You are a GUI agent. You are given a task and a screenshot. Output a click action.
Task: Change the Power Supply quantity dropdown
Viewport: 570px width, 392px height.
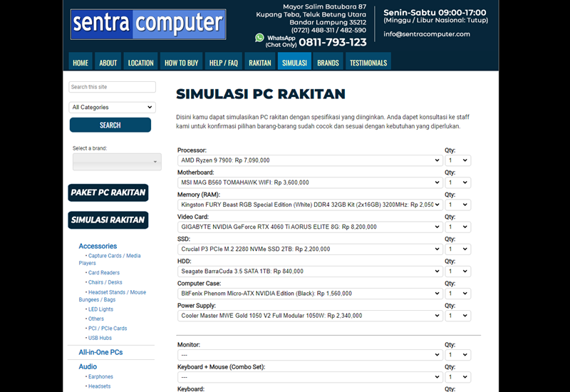click(457, 316)
